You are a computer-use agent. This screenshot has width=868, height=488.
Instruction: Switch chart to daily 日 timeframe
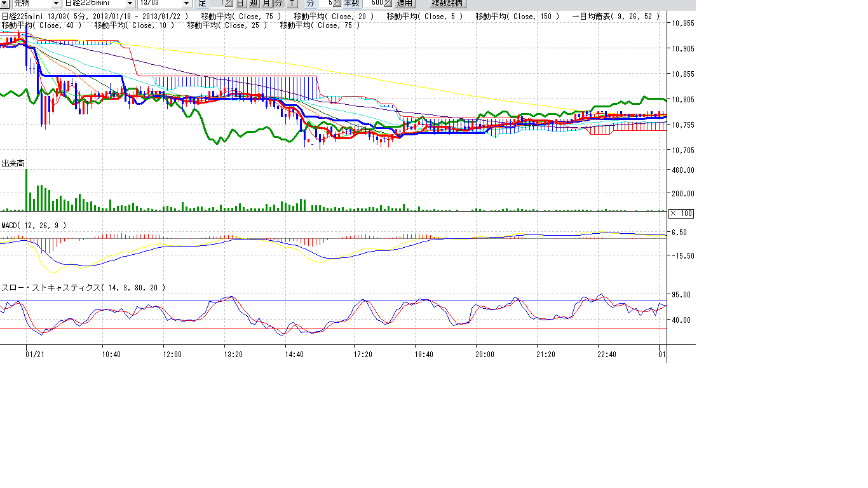[241, 3]
